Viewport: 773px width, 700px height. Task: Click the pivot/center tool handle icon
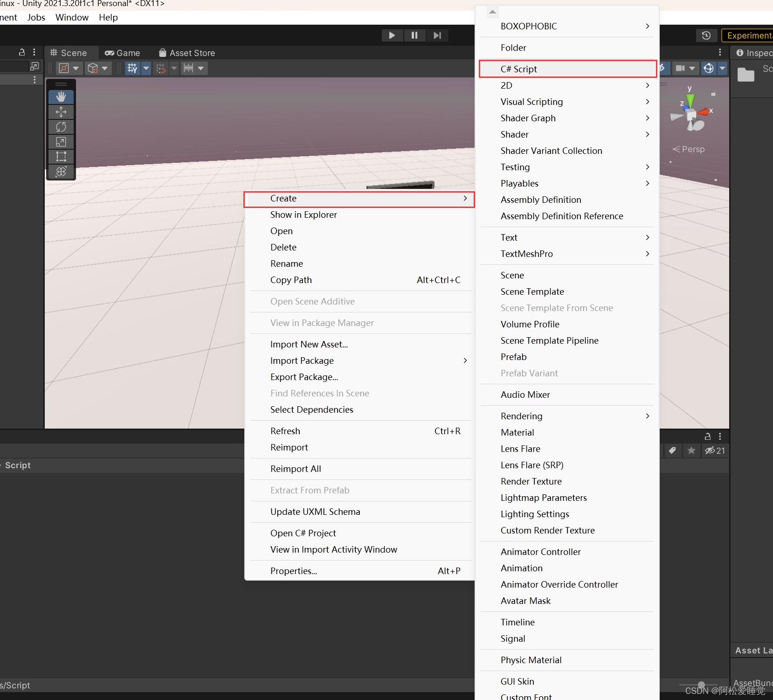tap(64, 69)
